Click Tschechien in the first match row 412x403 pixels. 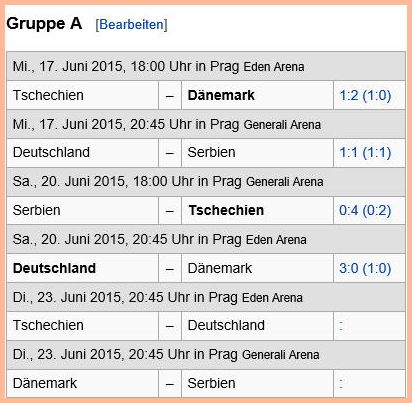tap(48, 95)
